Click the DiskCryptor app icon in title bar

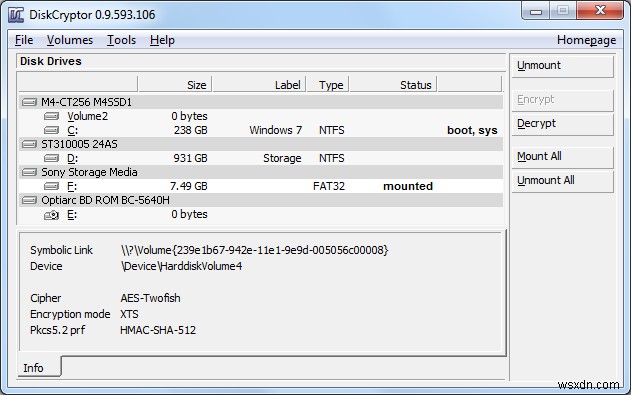click(16, 15)
